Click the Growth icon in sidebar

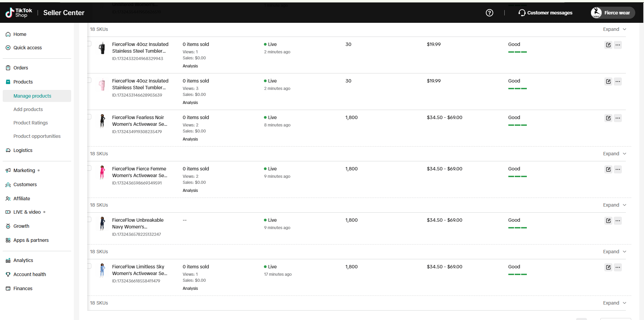click(x=8, y=226)
